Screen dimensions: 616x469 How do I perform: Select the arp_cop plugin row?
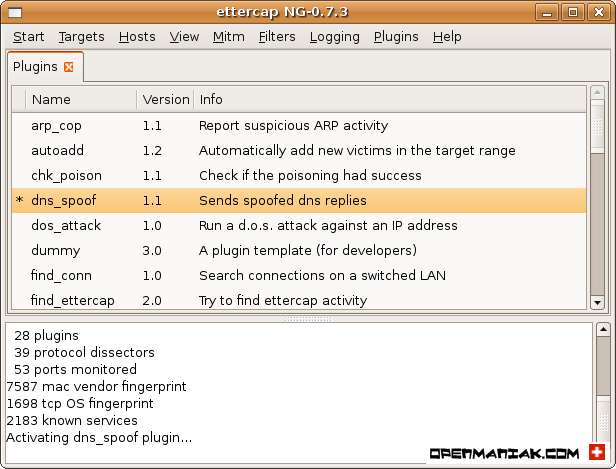[x=299, y=126]
